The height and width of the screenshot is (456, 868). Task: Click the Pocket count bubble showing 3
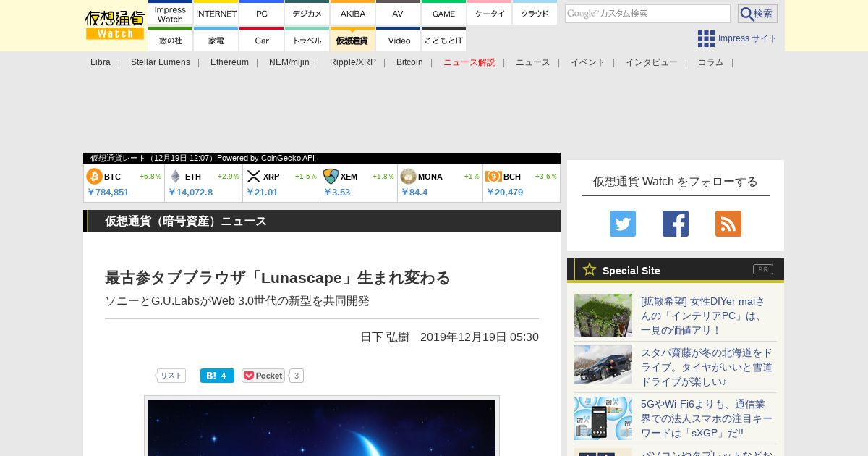point(297,376)
